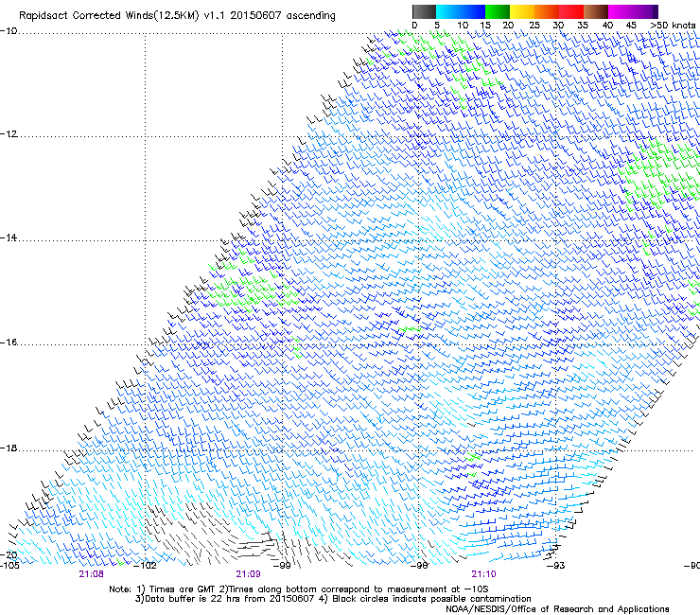Click the '35' knots legend label

click(x=583, y=25)
